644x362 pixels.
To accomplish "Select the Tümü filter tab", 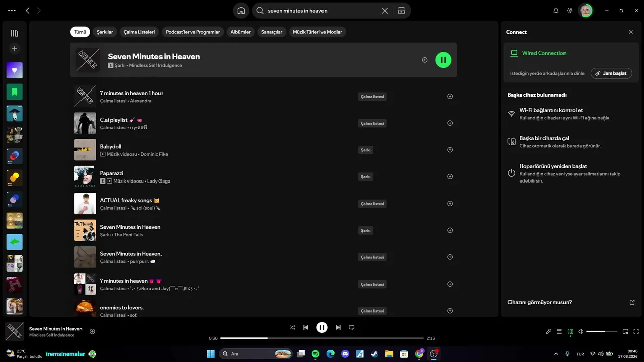I will coord(80,32).
